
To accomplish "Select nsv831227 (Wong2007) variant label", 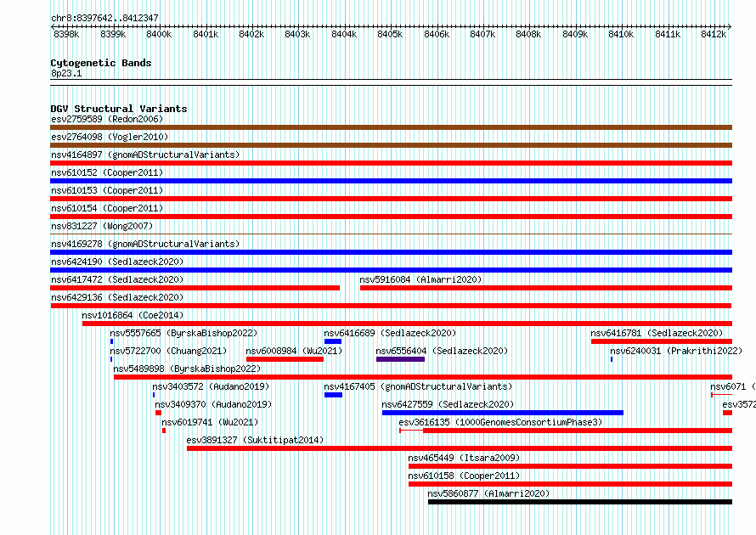I will click(102, 226).
